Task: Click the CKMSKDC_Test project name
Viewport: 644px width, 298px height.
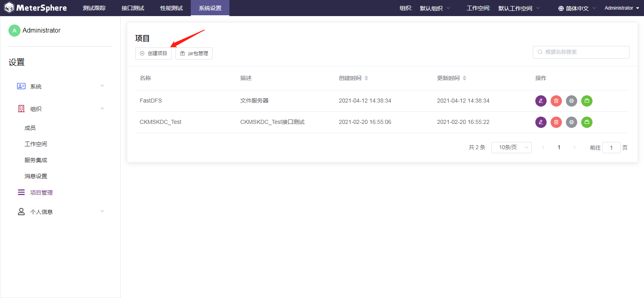Action: coord(160,122)
